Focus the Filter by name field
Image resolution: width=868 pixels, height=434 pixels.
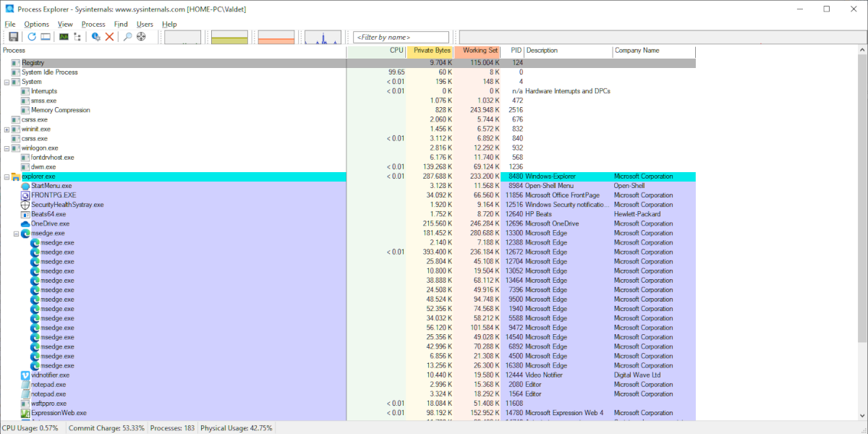(400, 37)
